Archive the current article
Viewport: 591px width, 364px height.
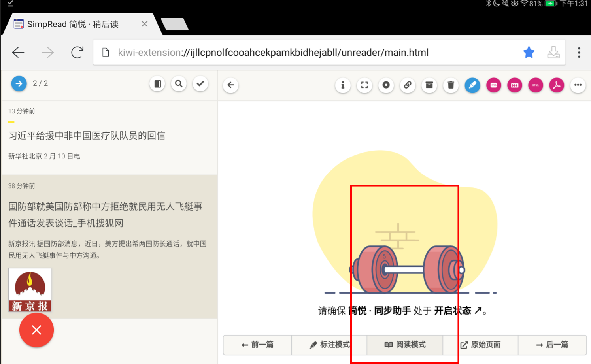pos(429,85)
